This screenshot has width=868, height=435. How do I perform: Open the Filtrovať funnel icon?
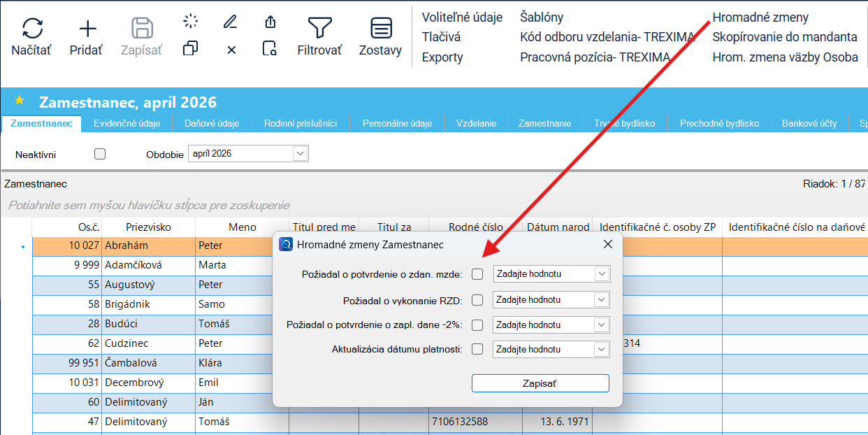(319, 28)
